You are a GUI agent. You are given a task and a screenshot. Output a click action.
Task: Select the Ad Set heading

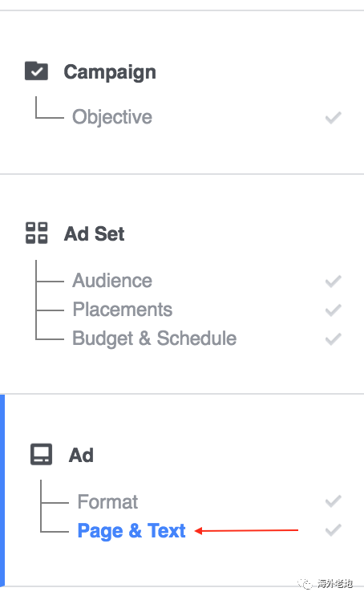94,233
